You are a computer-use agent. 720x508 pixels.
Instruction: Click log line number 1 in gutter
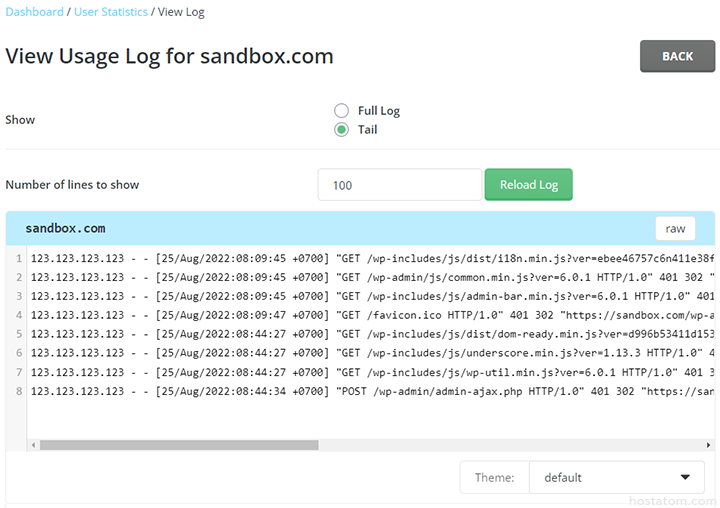point(18,258)
